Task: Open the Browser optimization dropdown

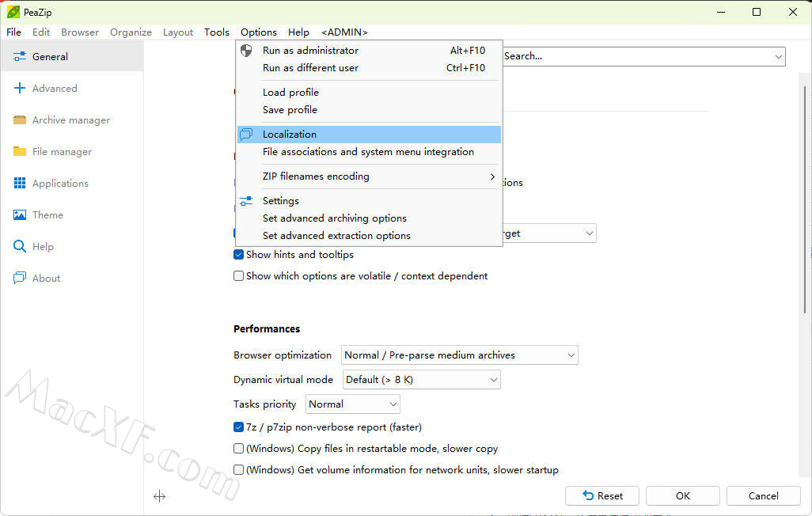Action: 459,355
